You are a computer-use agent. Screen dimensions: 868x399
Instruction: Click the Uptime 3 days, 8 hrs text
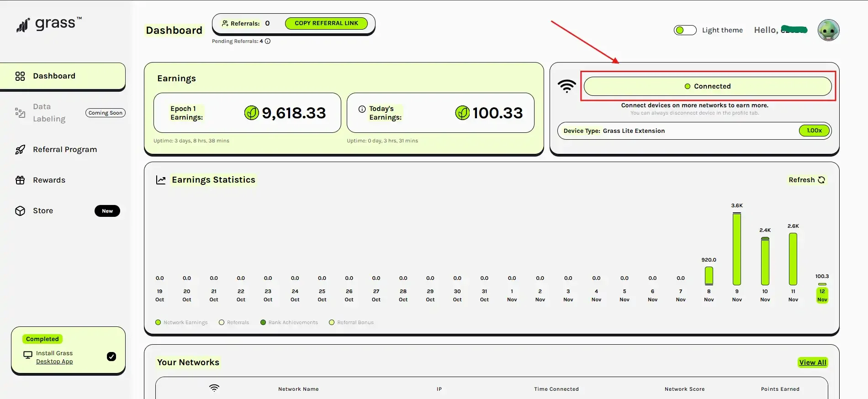click(191, 141)
